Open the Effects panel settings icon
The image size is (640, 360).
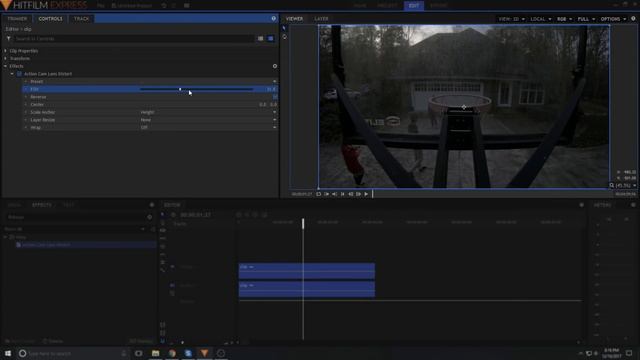(x=152, y=205)
